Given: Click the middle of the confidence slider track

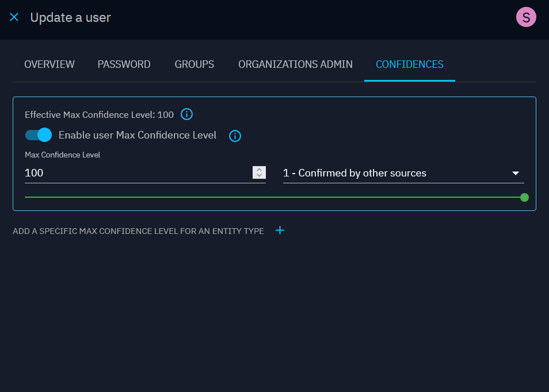Looking at the screenshot, I should [274, 197].
